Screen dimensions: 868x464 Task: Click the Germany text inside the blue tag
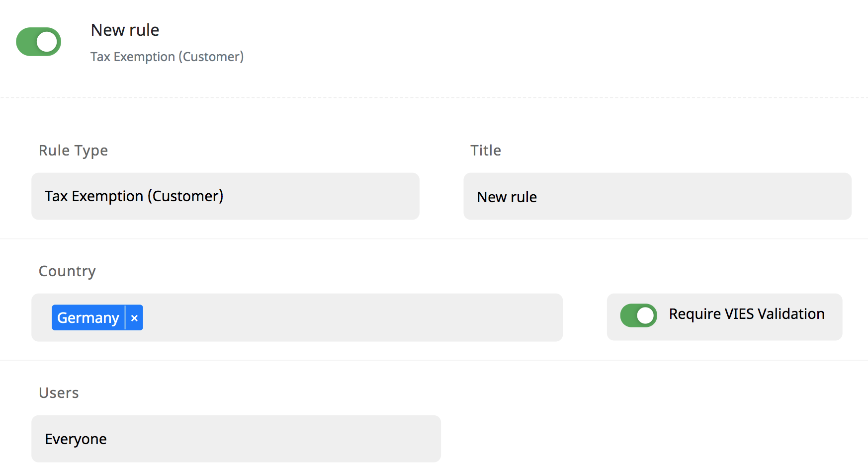[x=88, y=318]
